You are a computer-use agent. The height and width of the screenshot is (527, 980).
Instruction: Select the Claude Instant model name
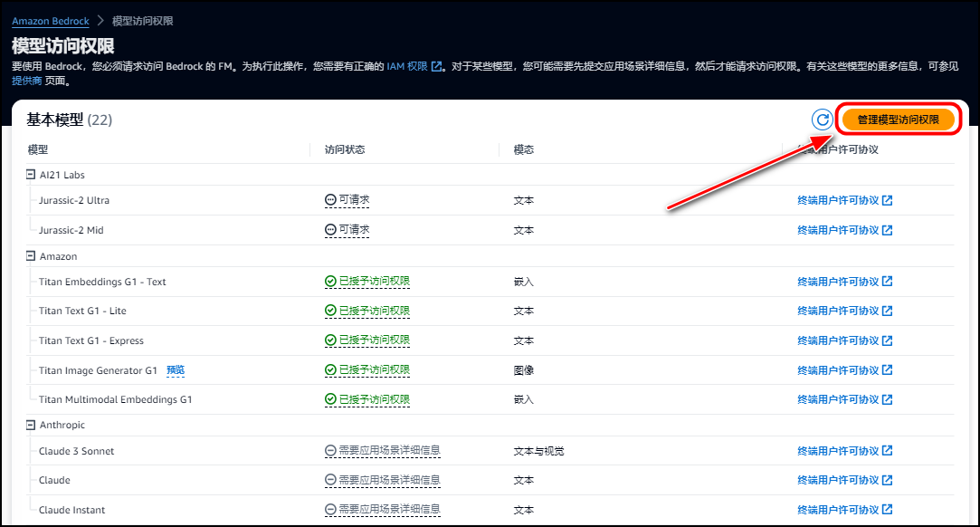point(71,510)
